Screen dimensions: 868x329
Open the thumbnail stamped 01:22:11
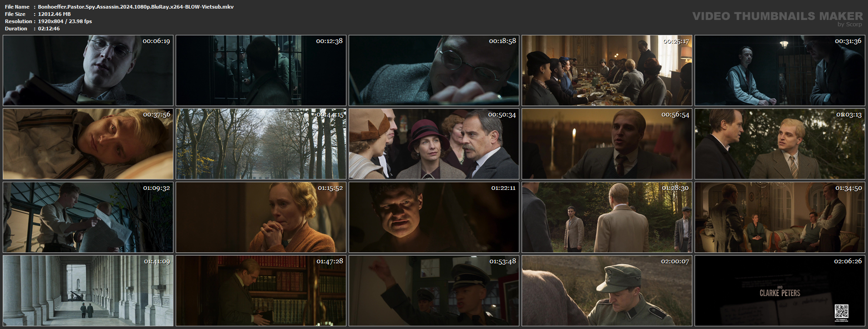click(434, 218)
